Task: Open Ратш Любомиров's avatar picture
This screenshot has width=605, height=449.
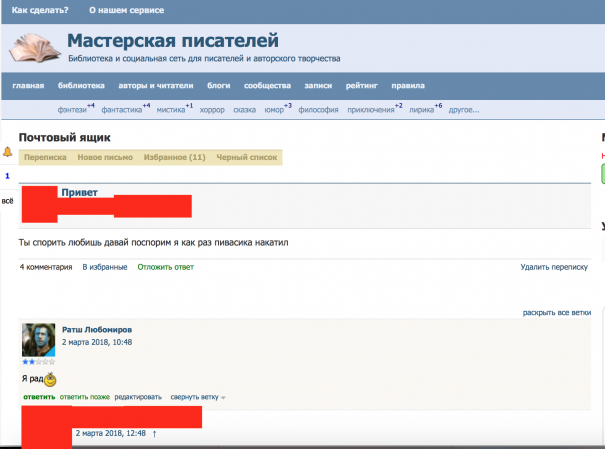Action: pos(38,339)
